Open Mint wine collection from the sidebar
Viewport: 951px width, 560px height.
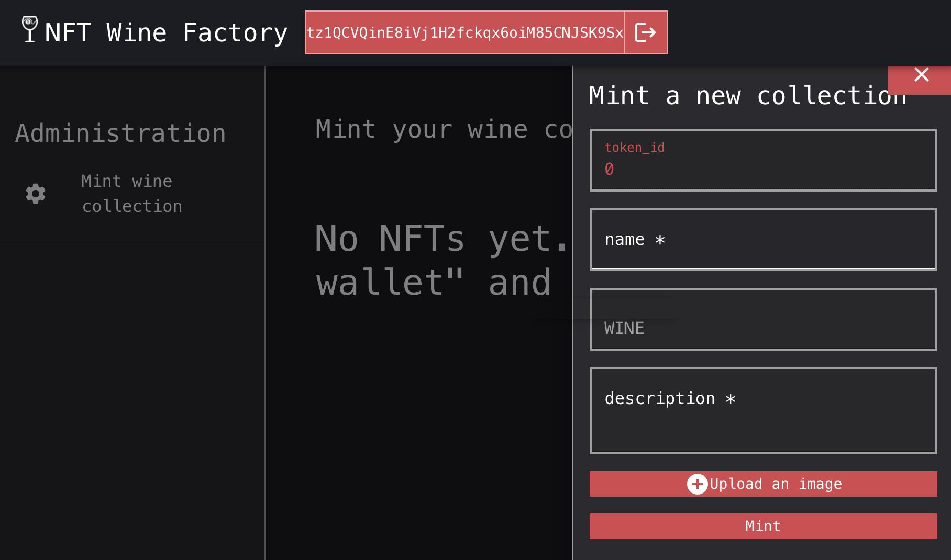coord(131,193)
